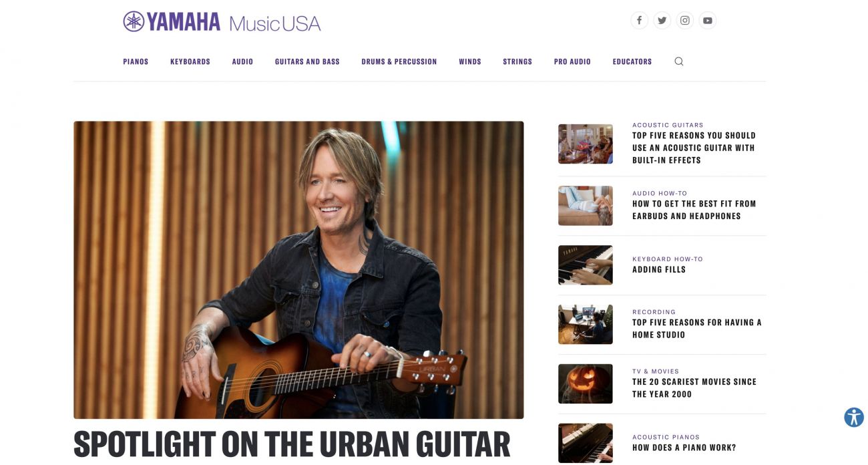This screenshot has height=465, width=868.
Task: Go to the Educators section
Action: tap(632, 61)
